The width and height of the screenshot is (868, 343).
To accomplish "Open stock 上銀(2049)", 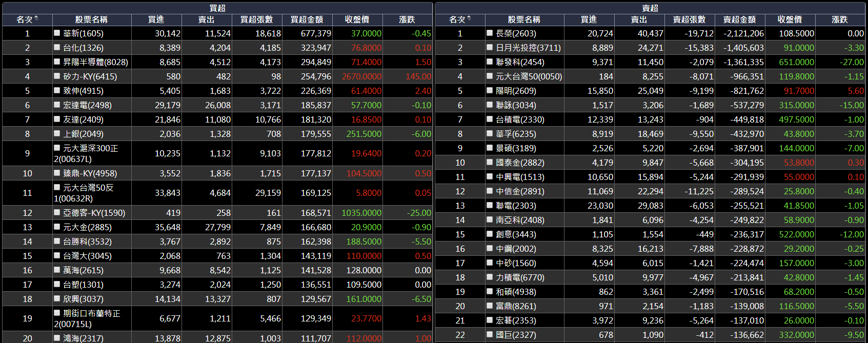I will (x=83, y=134).
